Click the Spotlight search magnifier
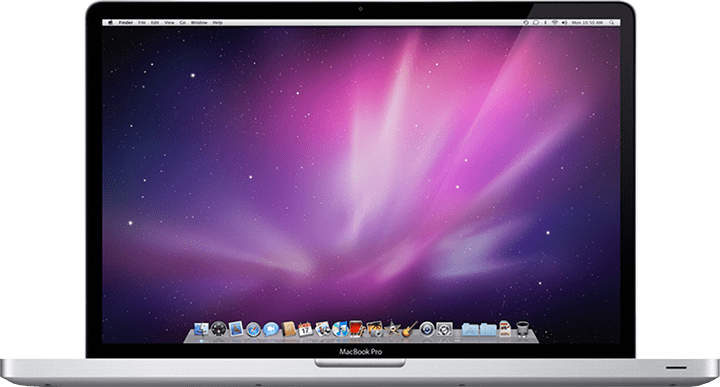Viewport: 720px width, 387px height. pyautogui.click(x=612, y=22)
